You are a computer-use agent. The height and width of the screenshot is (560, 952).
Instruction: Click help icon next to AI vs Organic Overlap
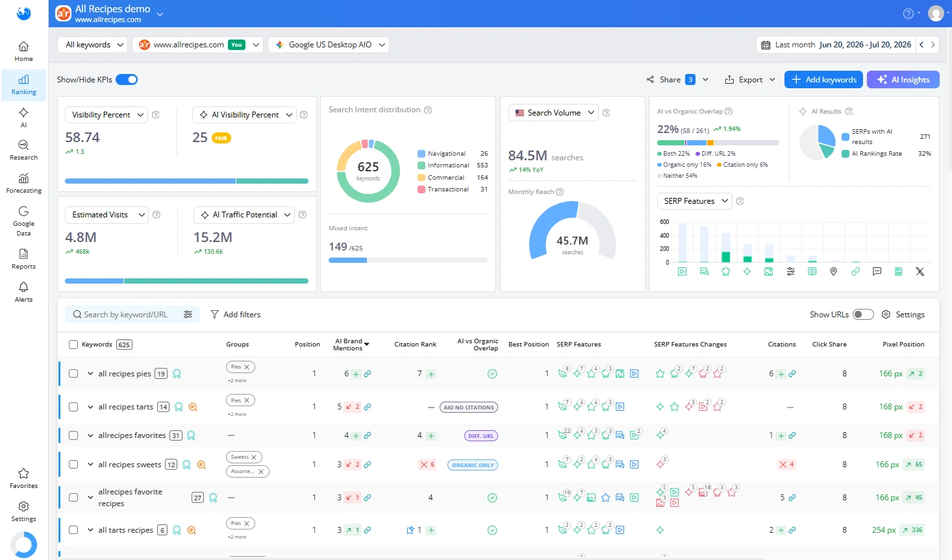(729, 112)
